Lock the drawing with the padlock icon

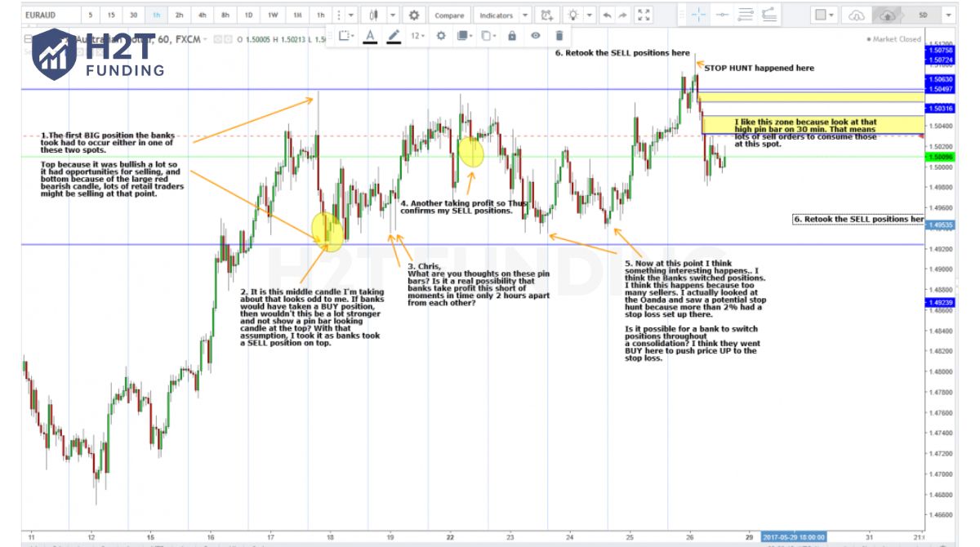pos(512,35)
